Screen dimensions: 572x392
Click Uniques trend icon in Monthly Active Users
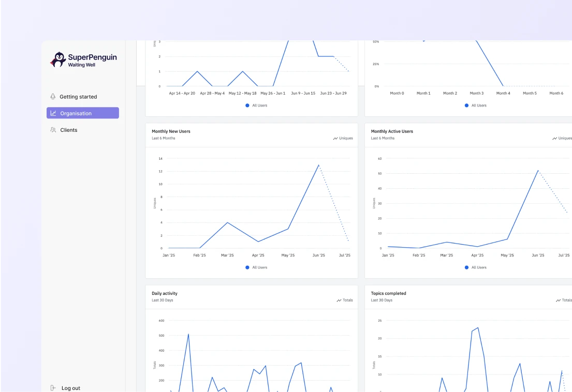coord(554,139)
